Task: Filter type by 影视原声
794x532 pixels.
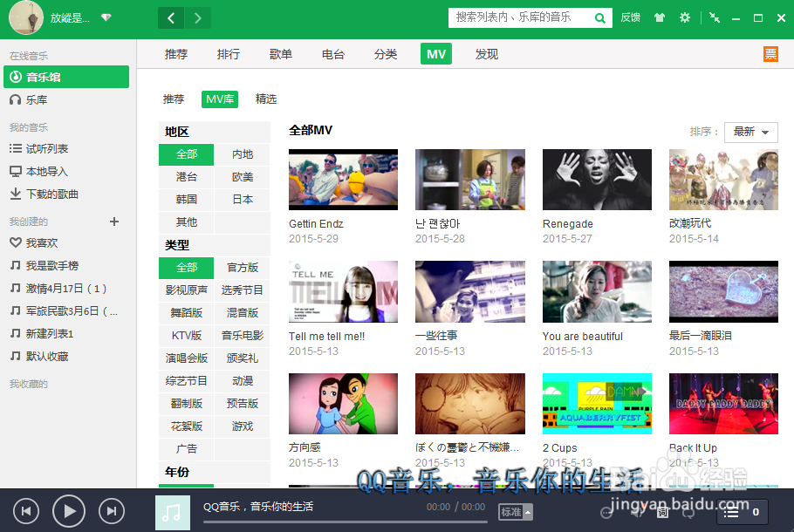Action: click(x=187, y=290)
